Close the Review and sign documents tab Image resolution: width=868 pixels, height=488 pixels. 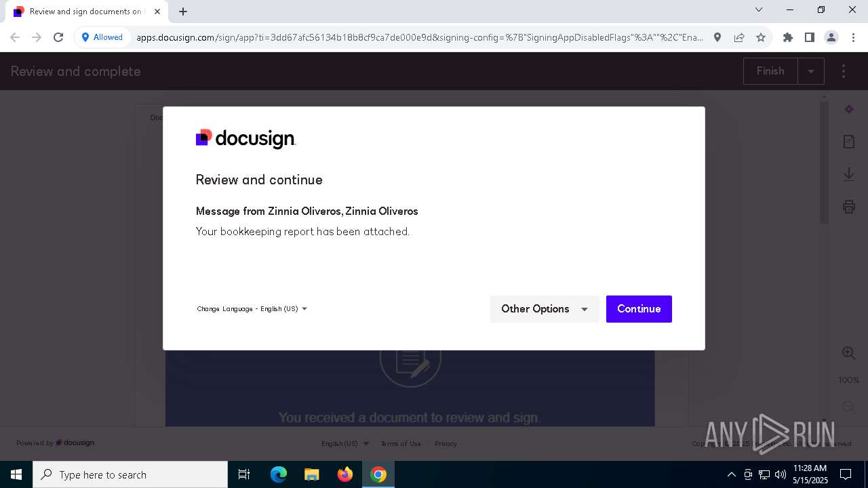(157, 12)
